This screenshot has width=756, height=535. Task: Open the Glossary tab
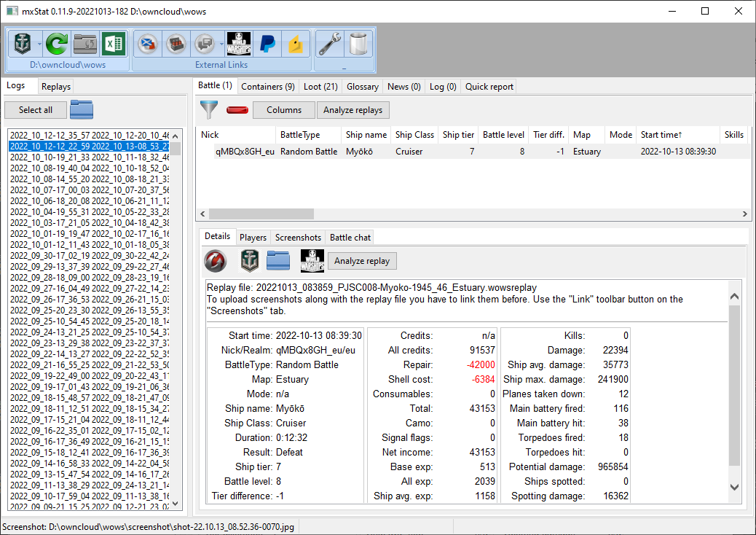pos(363,86)
